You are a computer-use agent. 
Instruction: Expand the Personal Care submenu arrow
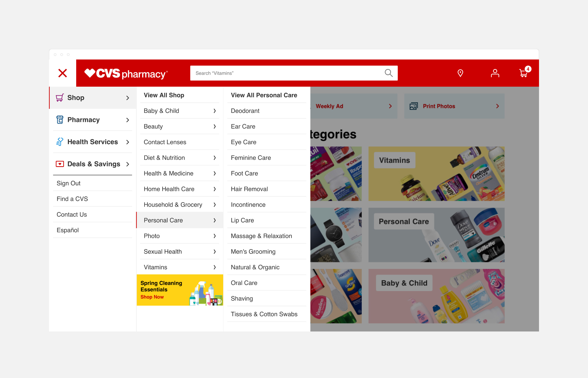coord(214,220)
